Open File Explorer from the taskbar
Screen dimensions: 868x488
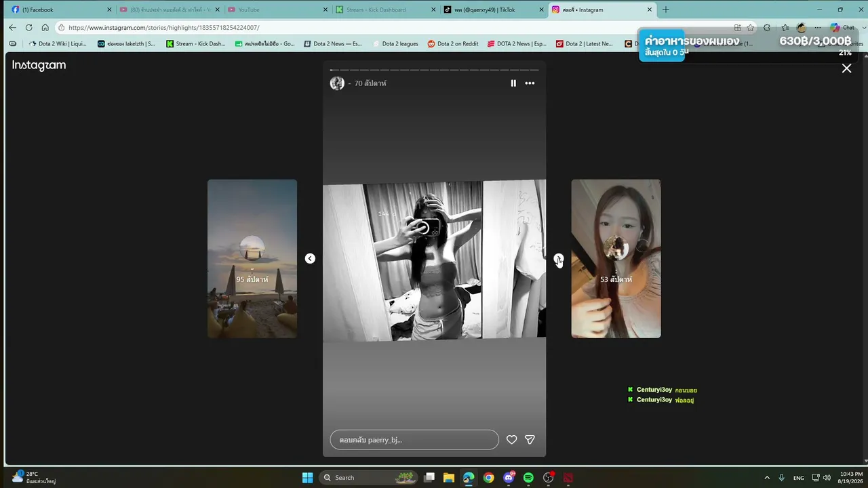[449, 478]
